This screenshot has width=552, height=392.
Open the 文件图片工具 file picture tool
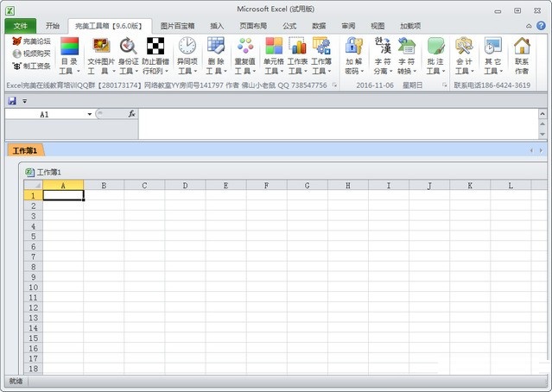pyautogui.click(x=101, y=56)
